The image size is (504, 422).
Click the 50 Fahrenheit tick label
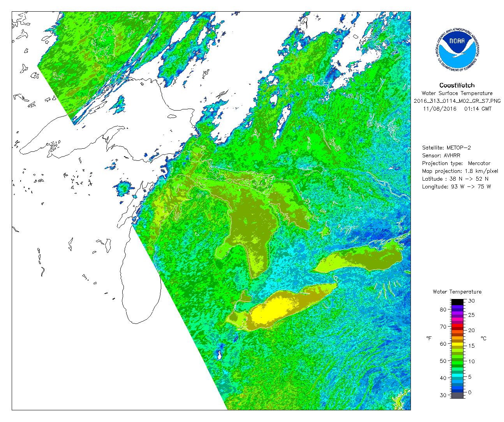[x=443, y=361]
